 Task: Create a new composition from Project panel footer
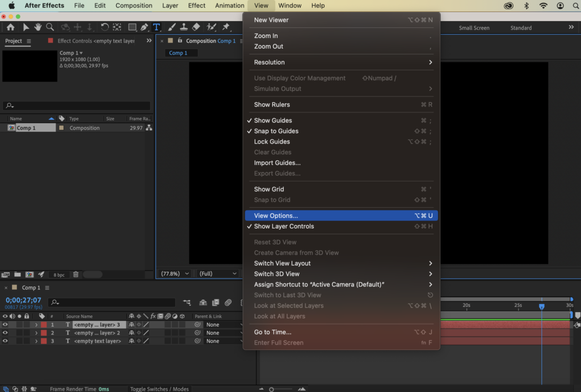(x=30, y=275)
